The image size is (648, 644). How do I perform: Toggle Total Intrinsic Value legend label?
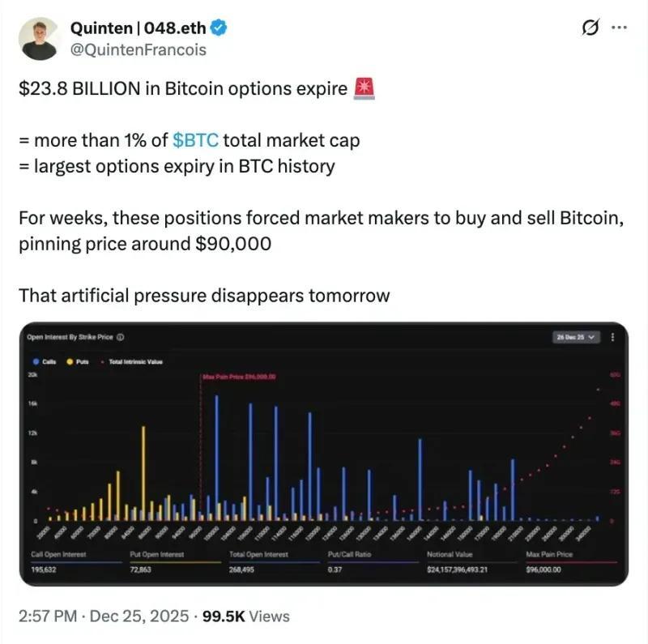135,361
